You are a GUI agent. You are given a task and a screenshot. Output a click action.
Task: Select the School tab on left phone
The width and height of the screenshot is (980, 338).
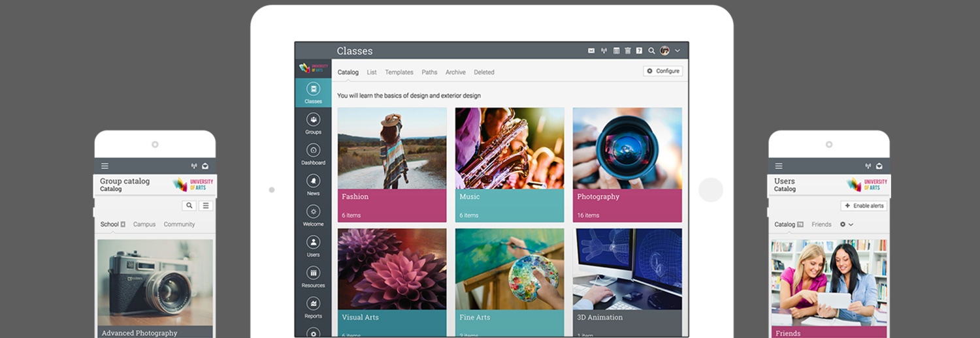tap(112, 224)
